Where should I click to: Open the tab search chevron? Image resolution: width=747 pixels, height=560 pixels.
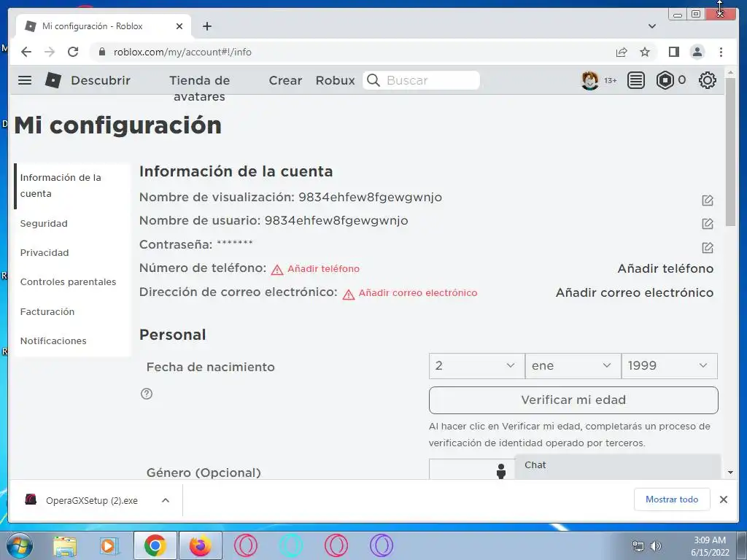click(651, 26)
